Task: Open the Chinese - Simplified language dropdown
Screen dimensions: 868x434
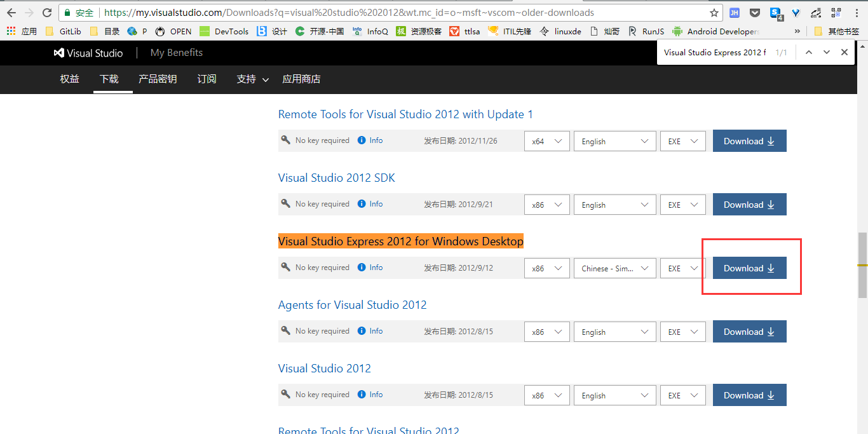Action: coord(615,268)
